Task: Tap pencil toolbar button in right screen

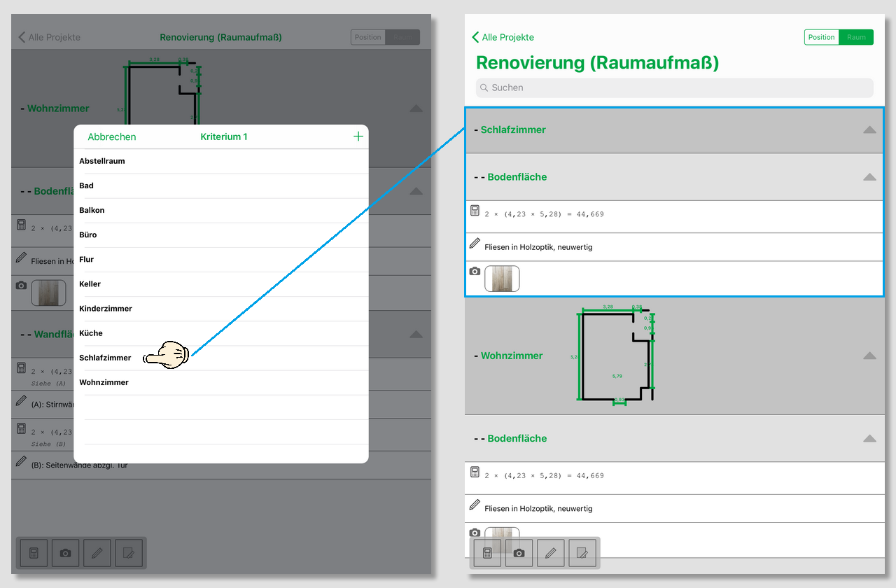Action: pos(550,553)
